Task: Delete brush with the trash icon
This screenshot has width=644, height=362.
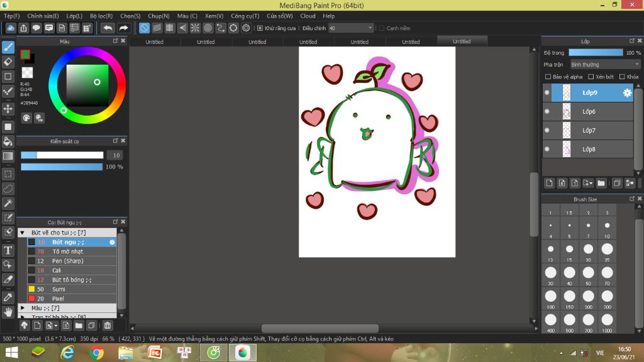Action: [107, 326]
